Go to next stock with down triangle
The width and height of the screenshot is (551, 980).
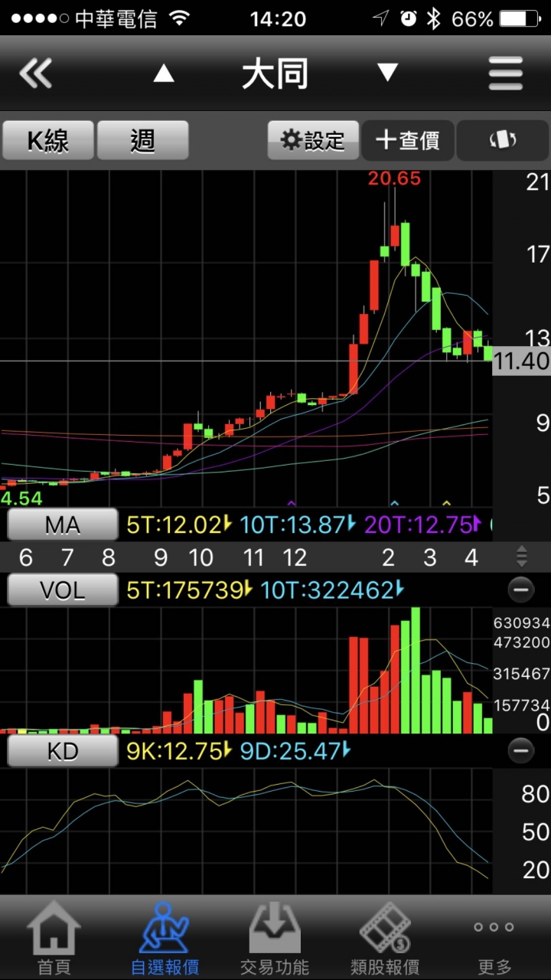387,73
